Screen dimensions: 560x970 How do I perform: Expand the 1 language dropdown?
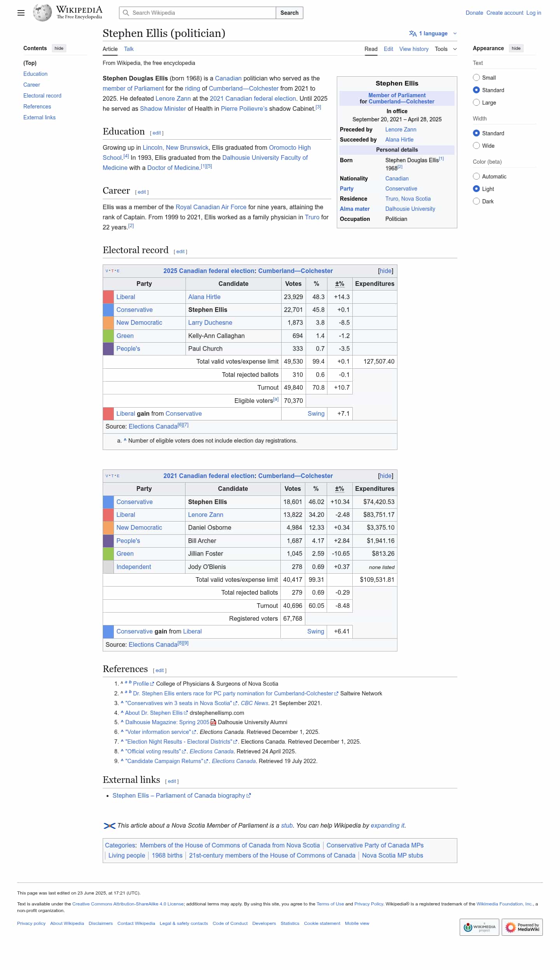point(433,33)
